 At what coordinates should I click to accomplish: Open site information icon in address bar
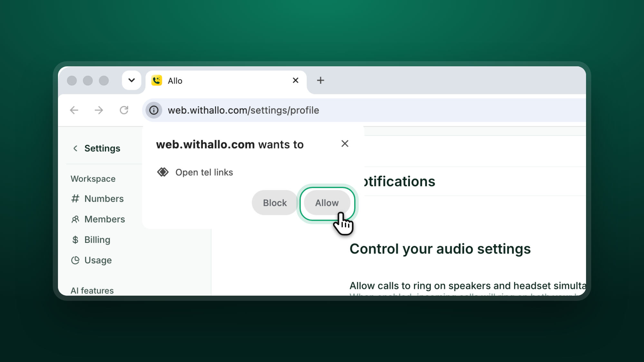coord(154,110)
